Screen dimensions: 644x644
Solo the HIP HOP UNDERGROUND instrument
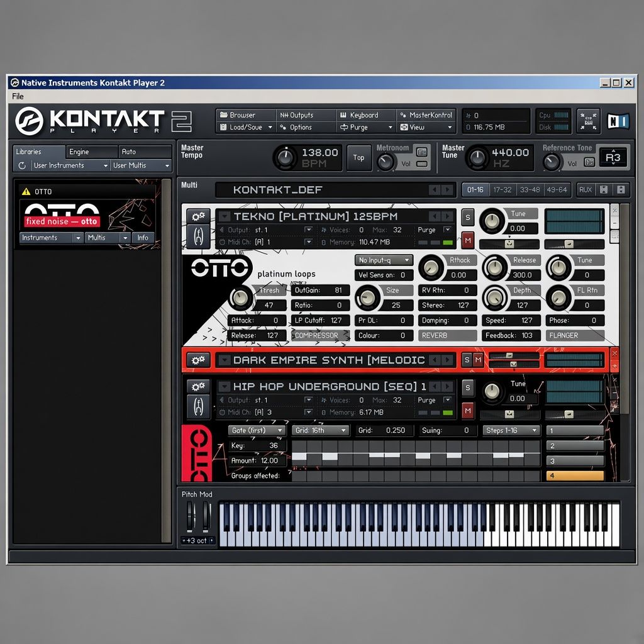click(467, 387)
